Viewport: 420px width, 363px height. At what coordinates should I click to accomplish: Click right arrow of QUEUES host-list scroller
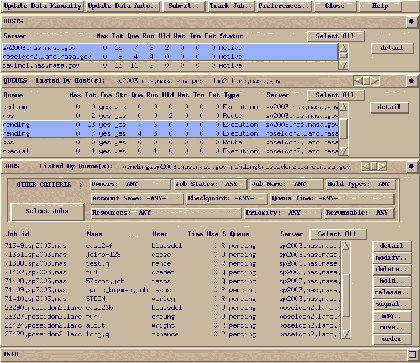pos(375,81)
